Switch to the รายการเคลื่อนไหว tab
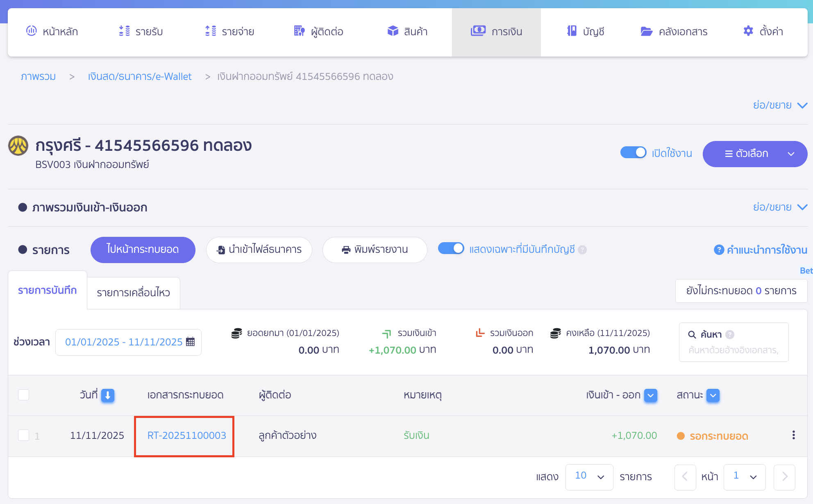The image size is (813, 504). 133,292
